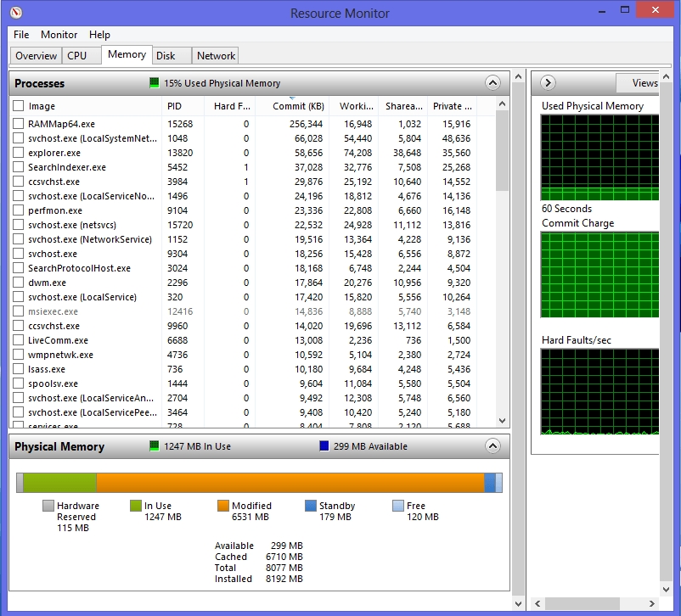Click the process list scrollbar thumb

tap(502, 150)
